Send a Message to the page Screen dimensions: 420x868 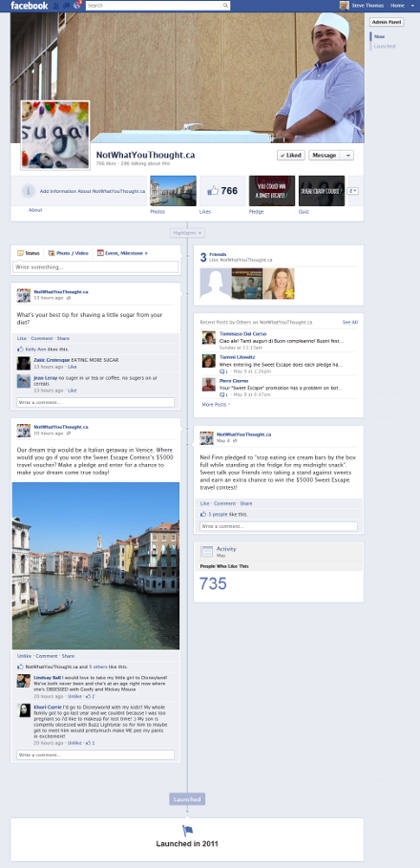click(325, 156)
